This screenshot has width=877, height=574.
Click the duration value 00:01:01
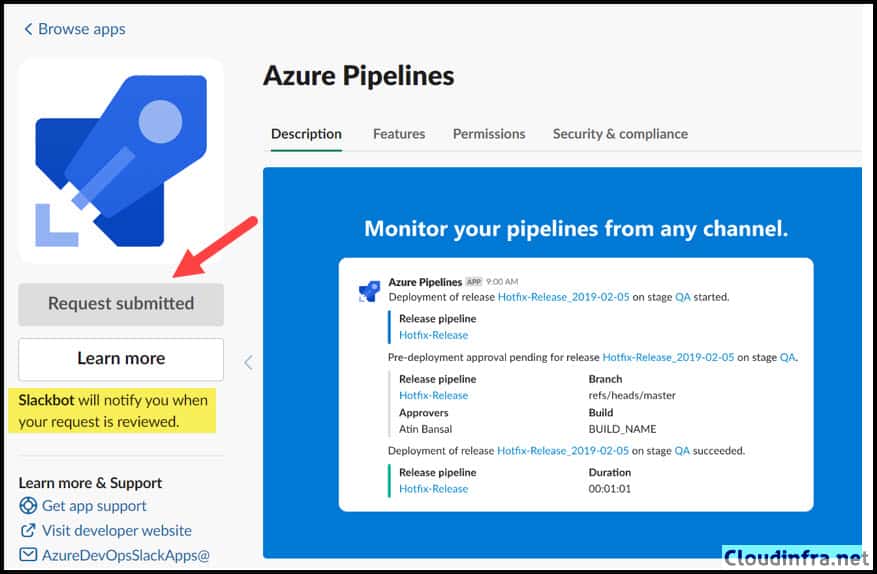[609, 489]
